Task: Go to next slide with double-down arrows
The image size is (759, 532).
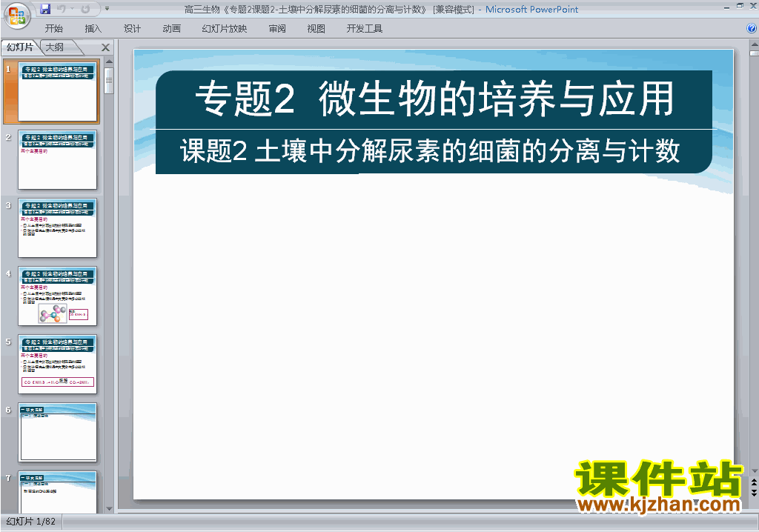Action: [754, 492]
